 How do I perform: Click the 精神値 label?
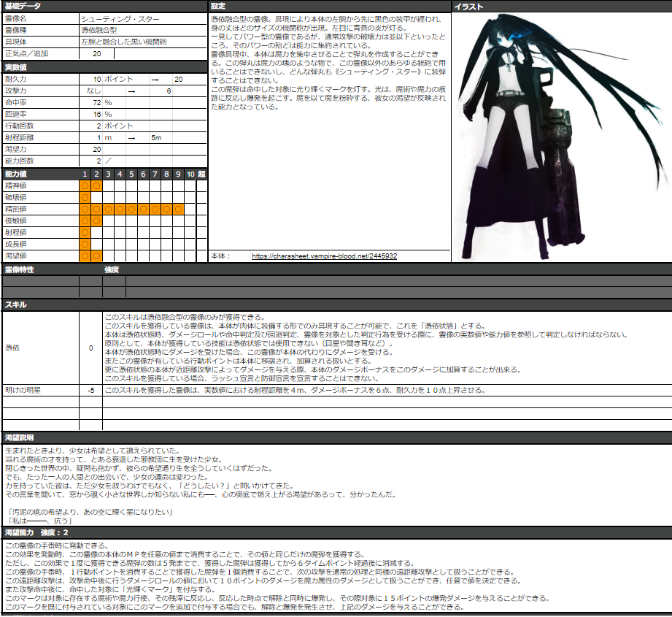[x=15, y=185]
